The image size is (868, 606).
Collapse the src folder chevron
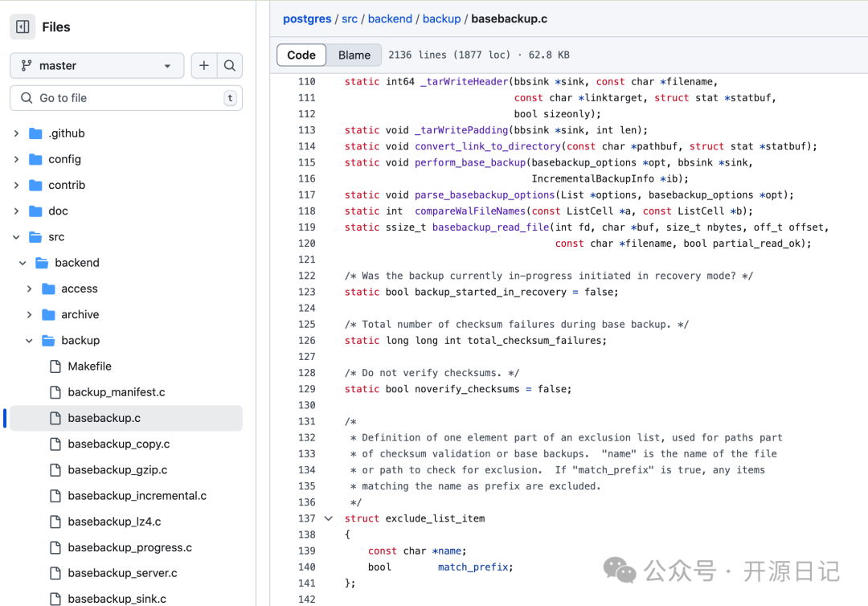(17, 237)
